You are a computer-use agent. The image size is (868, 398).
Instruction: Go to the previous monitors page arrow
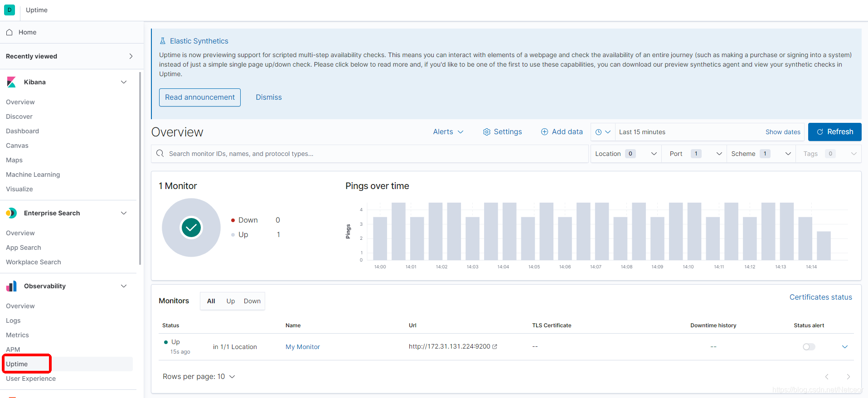pos(827,377)
